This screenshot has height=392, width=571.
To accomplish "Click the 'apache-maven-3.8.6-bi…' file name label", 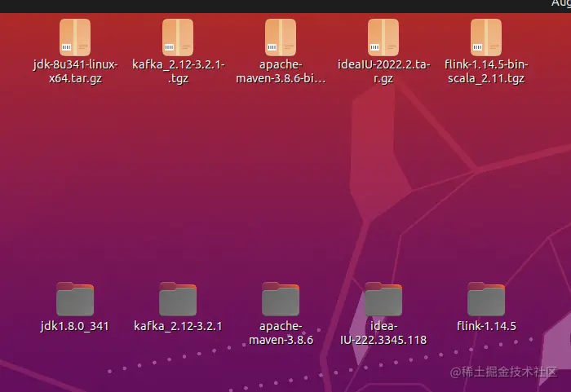I will (281, 72).
